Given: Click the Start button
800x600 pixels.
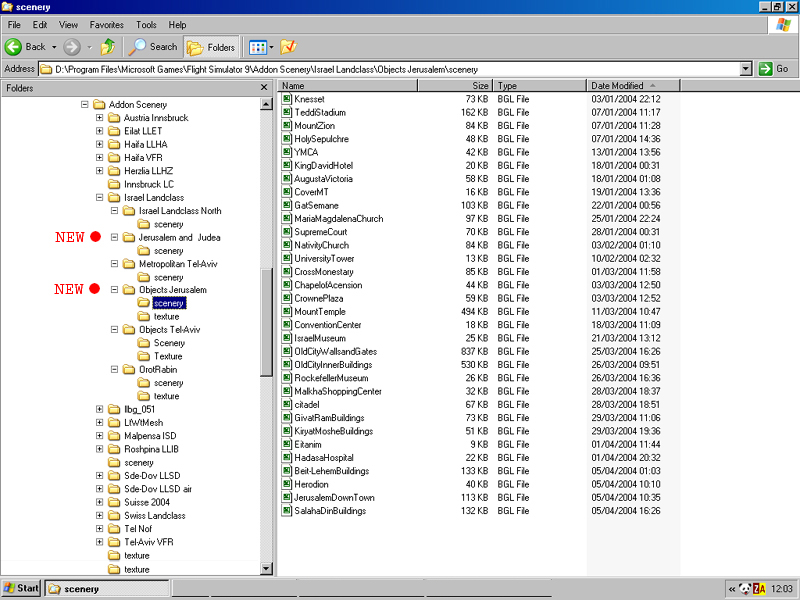Looking at the screenshot, I should coord(21,588).
